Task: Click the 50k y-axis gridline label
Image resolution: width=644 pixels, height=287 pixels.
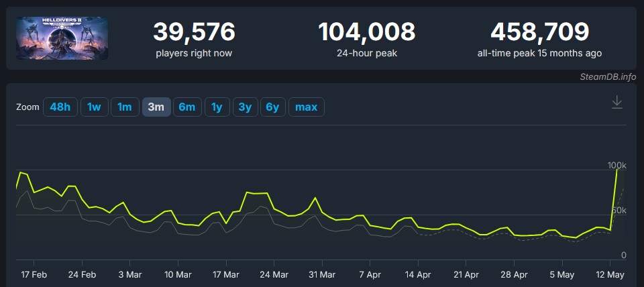Action: [618, 210]
